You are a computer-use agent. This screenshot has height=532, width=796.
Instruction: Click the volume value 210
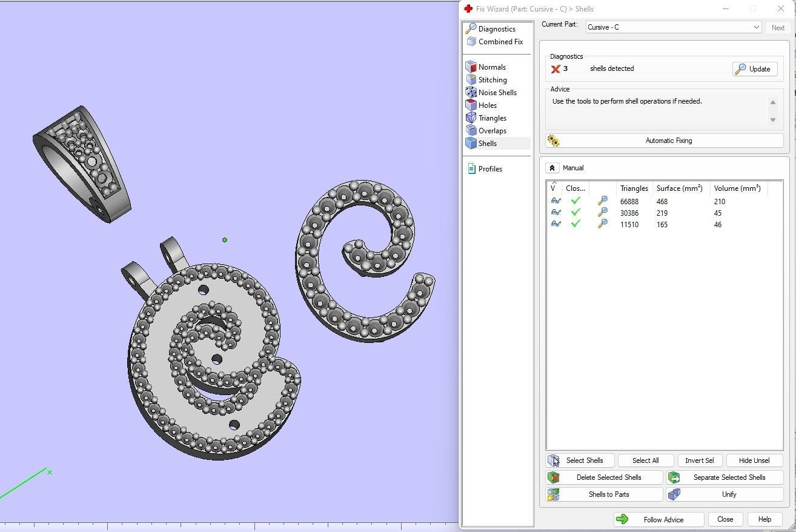(x=719, y=202)
